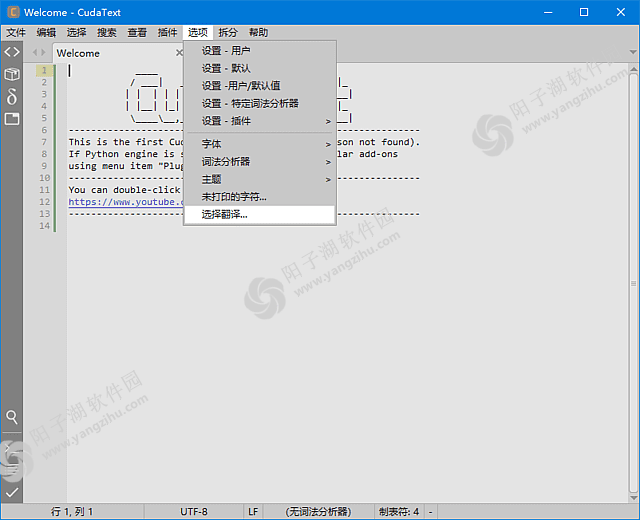Open the code tree sidebar icon
Image resolution: width=640 pixels, height=520 pixels.
pyautogui.click(x=12, y=52)
